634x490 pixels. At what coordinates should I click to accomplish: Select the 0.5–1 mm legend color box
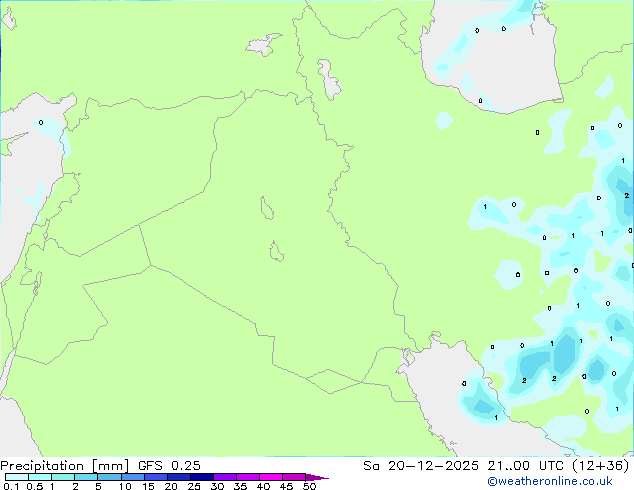tap(40, 477)
